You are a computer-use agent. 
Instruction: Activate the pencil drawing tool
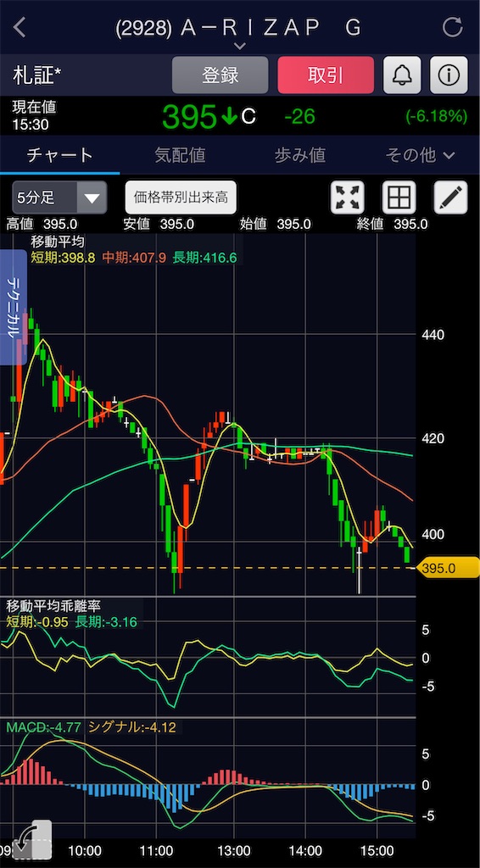coord(450,197)
